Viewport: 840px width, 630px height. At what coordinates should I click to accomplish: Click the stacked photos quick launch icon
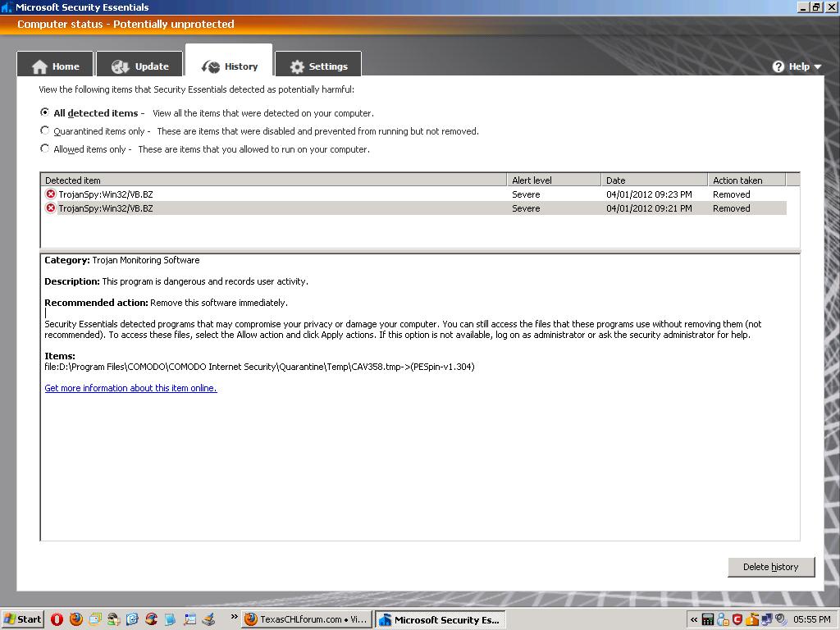(x=95, y=619)
